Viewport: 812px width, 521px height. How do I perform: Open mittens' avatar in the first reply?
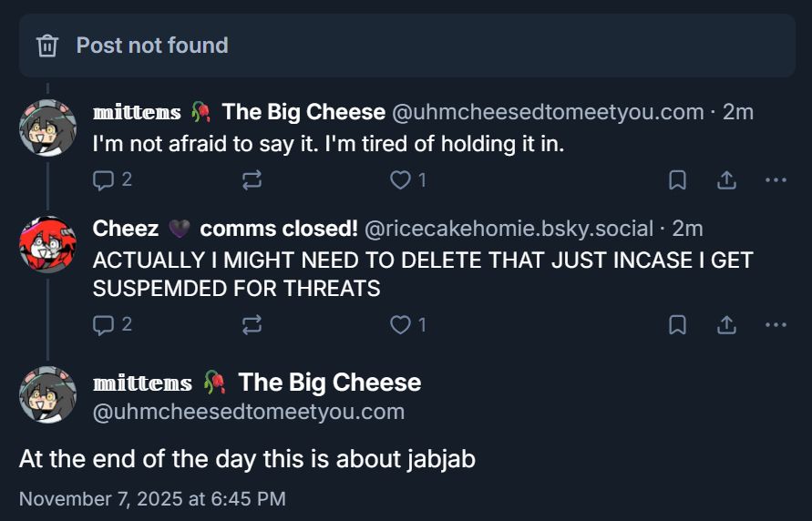click(47, 128)
